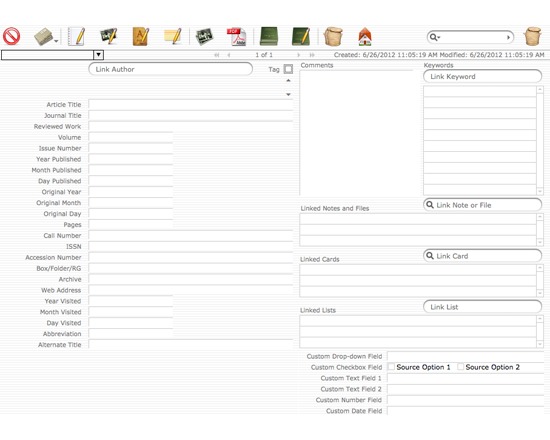The width and height of the screenshot is (550, 440).
Task: Click the Custom Text Field 1 input
Action: [465, 378]
